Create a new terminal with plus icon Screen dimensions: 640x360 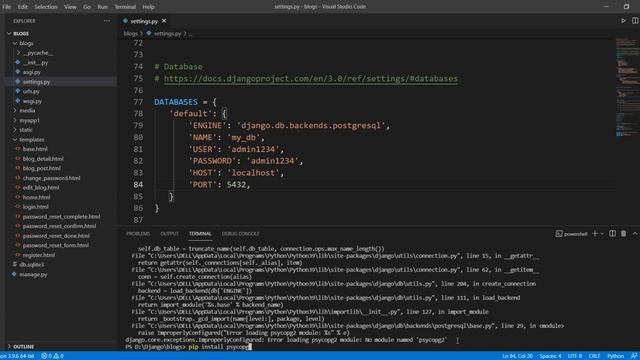[595, 233]
